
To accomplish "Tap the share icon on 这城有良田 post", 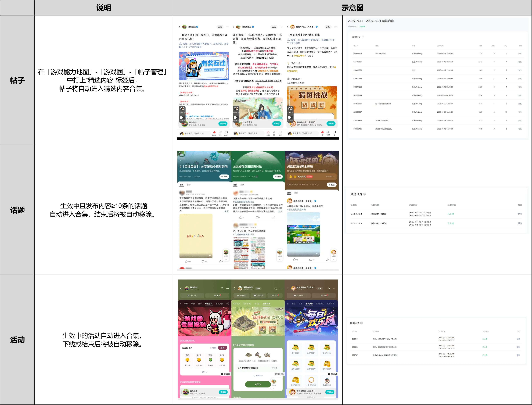I will (x=274, y=132).
